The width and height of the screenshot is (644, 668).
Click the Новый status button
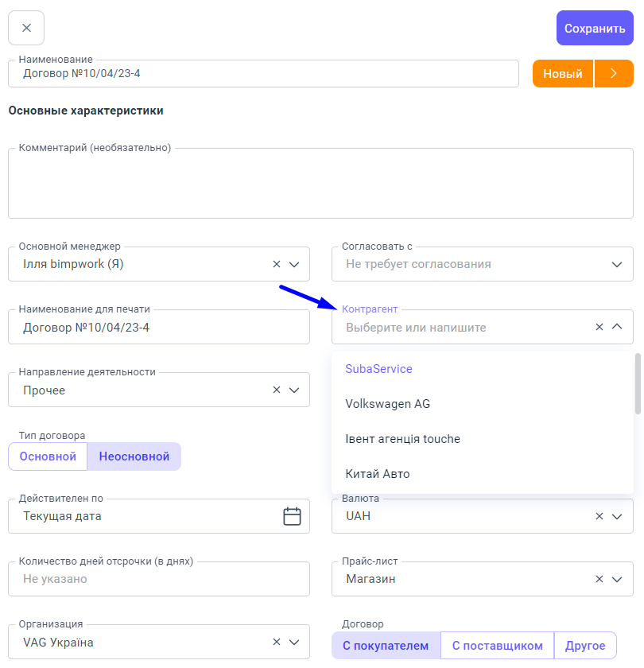[563, 73]
